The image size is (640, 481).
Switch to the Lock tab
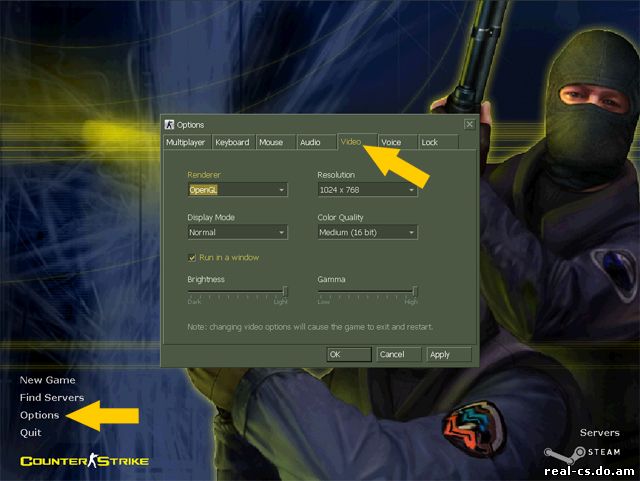click(438, 142)
